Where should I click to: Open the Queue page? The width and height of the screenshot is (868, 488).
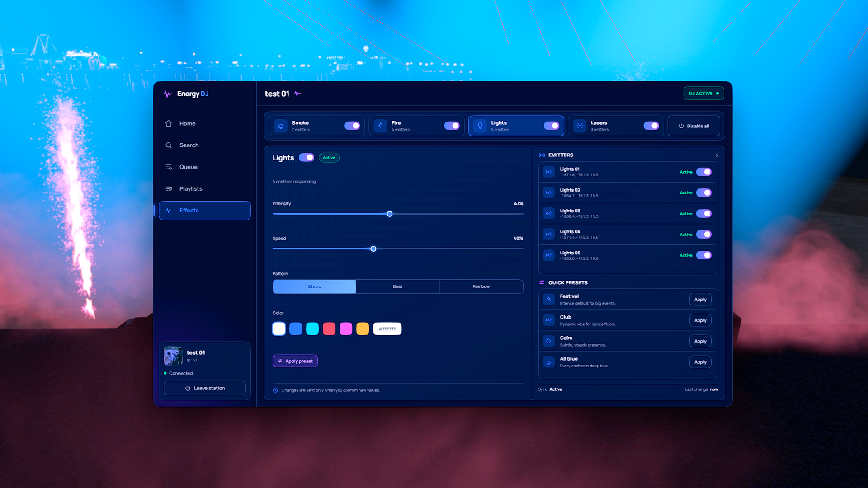[205, 167]
